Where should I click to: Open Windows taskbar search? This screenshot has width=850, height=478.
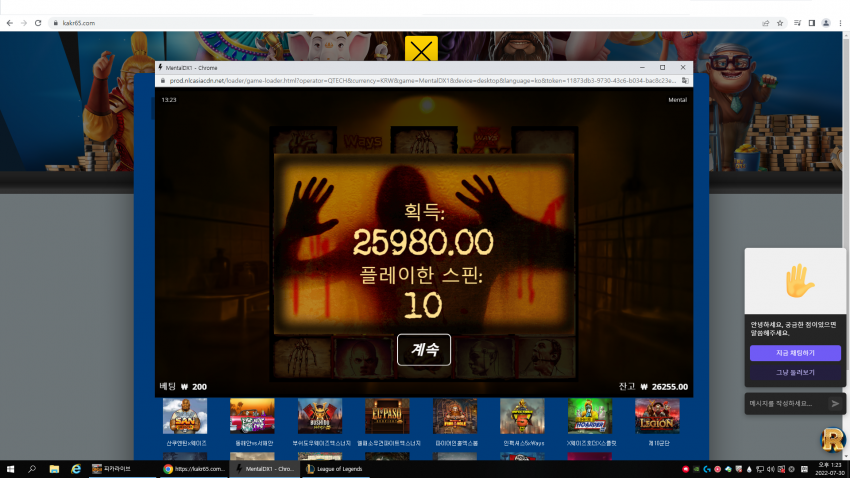tap(31, 469)
